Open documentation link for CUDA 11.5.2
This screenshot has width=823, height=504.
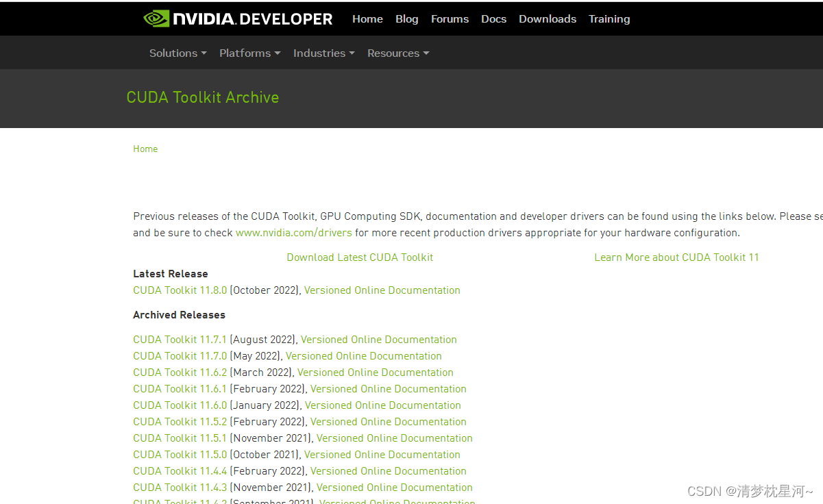389,422
